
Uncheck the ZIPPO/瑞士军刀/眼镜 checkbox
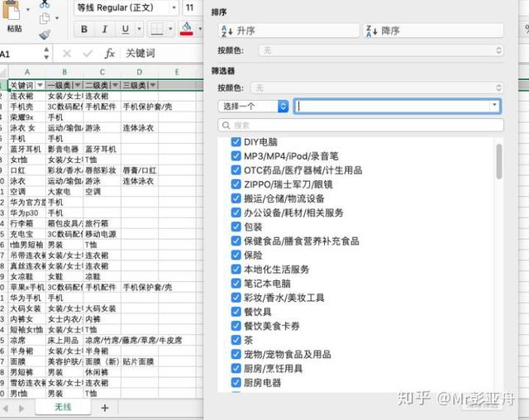pyautogui.click(x=236, y=184)
